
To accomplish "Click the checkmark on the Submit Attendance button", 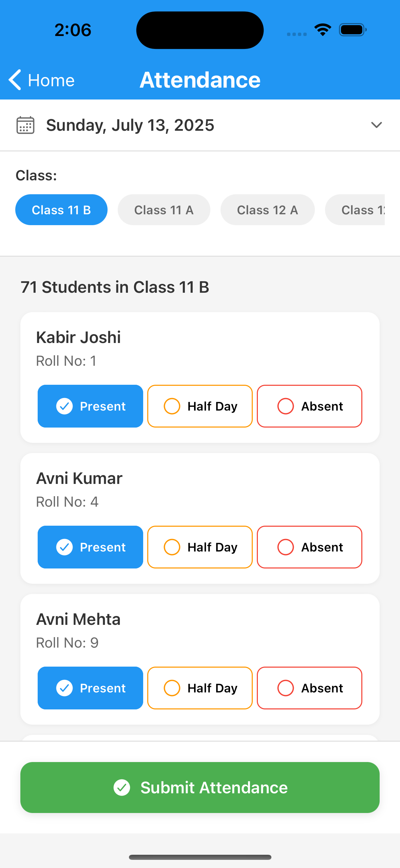I will pyautogui.click(x=123, y=788).
